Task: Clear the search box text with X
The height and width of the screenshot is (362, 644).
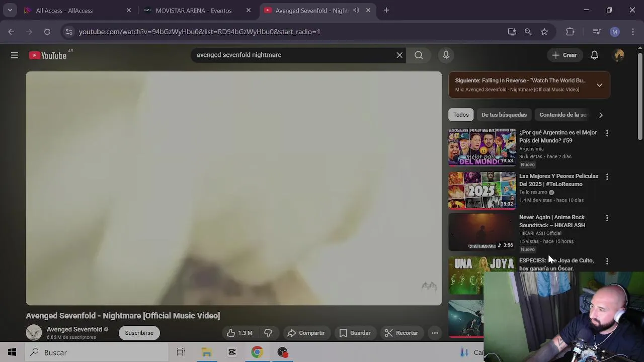Action: tap(399, 55)
